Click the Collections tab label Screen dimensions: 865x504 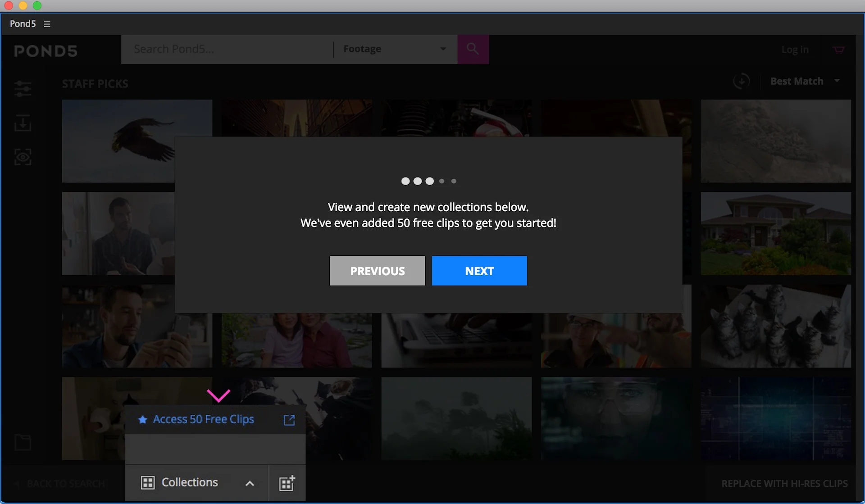[x=189, y=482]
